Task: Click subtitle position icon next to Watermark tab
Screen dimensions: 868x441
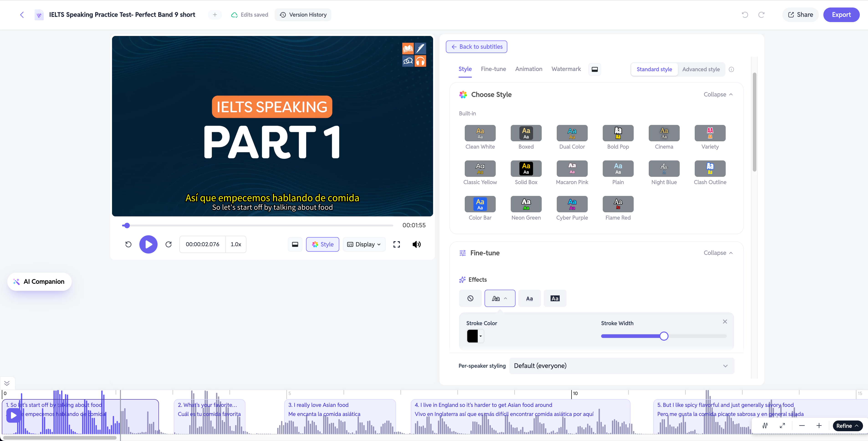Action: [595, 69]
